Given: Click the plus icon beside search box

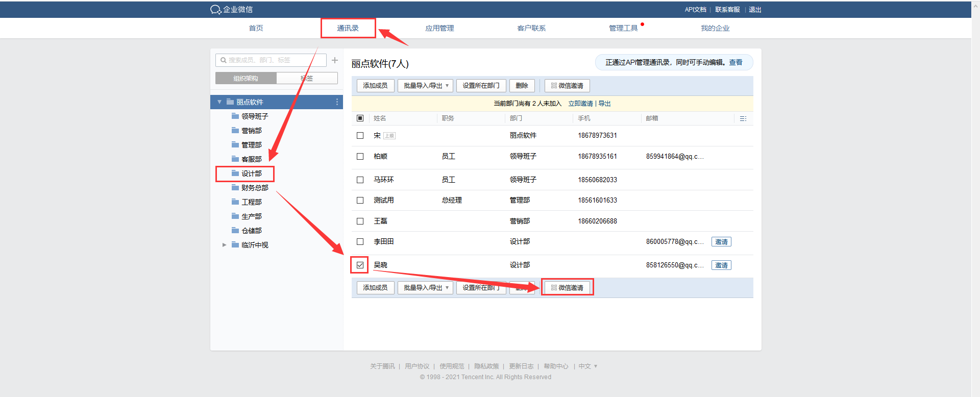Looking at the screenshot, I should 335,60.
